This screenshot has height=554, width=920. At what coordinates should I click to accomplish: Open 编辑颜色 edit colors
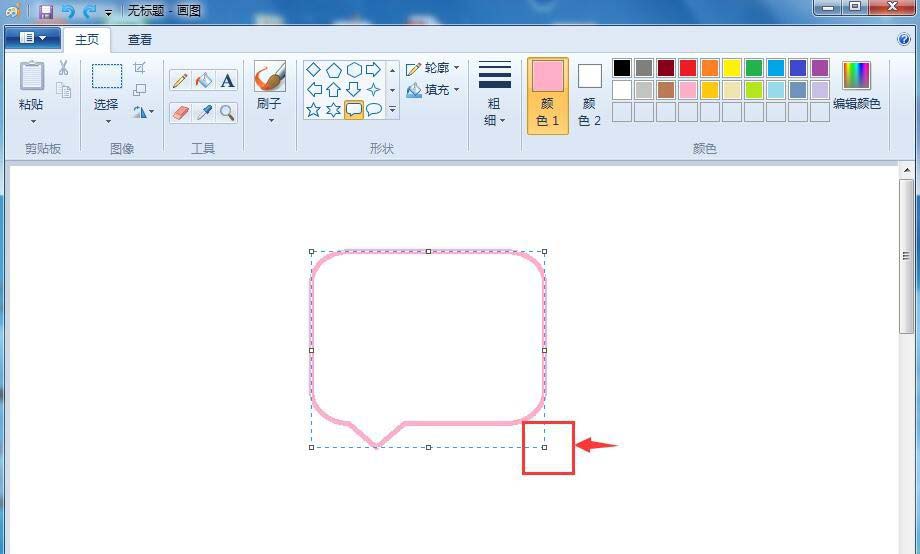click(x=857, y=86)
